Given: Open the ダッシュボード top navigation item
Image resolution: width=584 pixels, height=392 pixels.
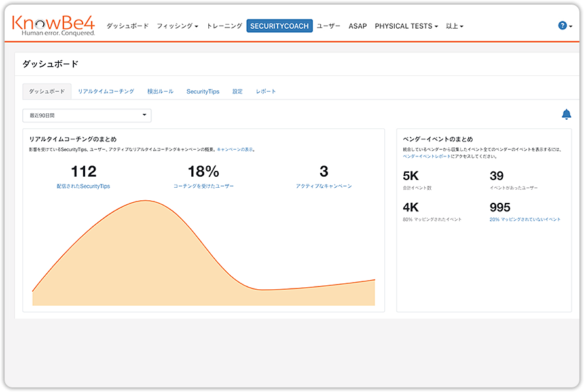Looking at the screenshot, I should pos(128,26).
